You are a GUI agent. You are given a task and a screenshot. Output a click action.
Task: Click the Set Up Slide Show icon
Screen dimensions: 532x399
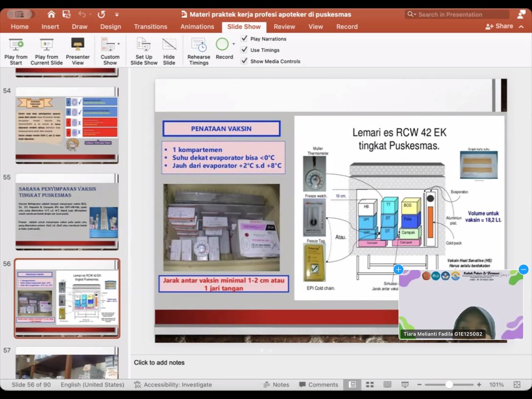(144, 45)
